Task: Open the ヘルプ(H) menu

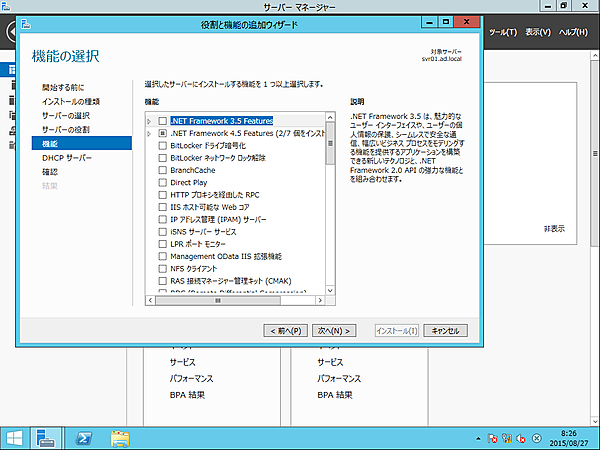Action: point(575,33)
